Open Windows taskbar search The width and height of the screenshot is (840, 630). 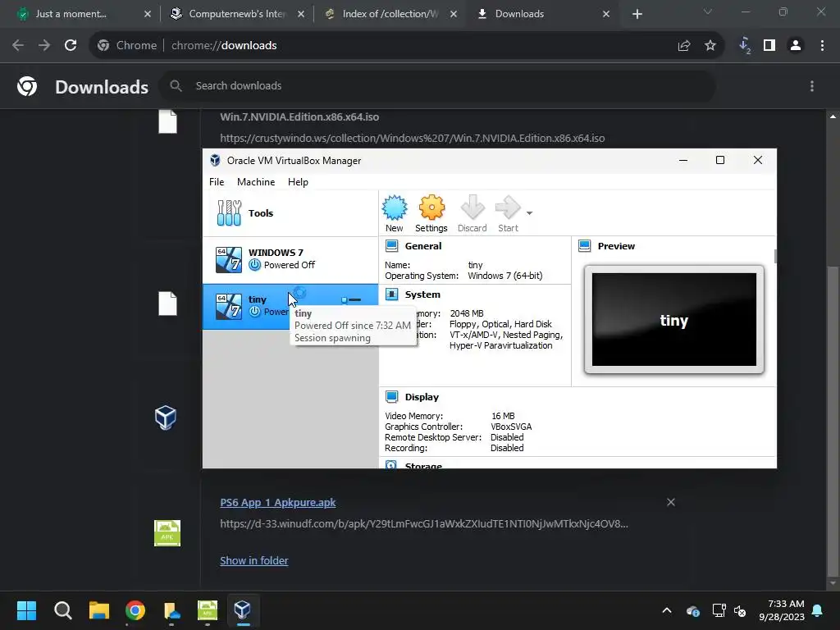click(x=62, y=610)
